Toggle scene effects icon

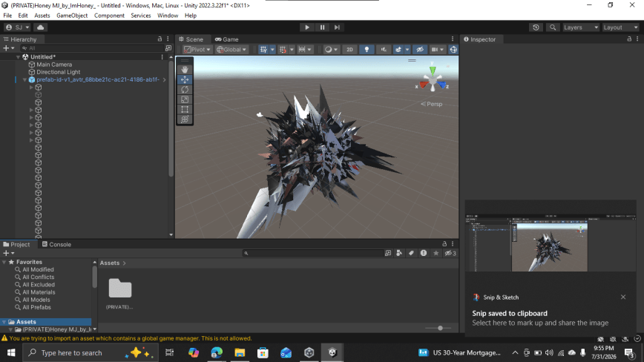398,49
